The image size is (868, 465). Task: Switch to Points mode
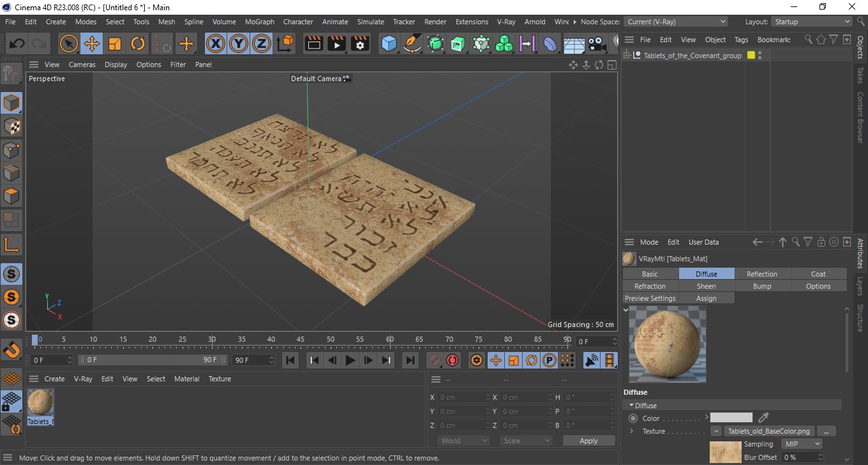(11, 150)
